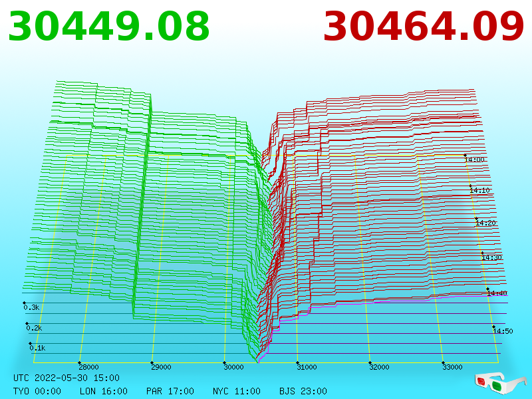Click the green bid price 30449.08
This screenshot has height=399, width=532.
point(108,27)
